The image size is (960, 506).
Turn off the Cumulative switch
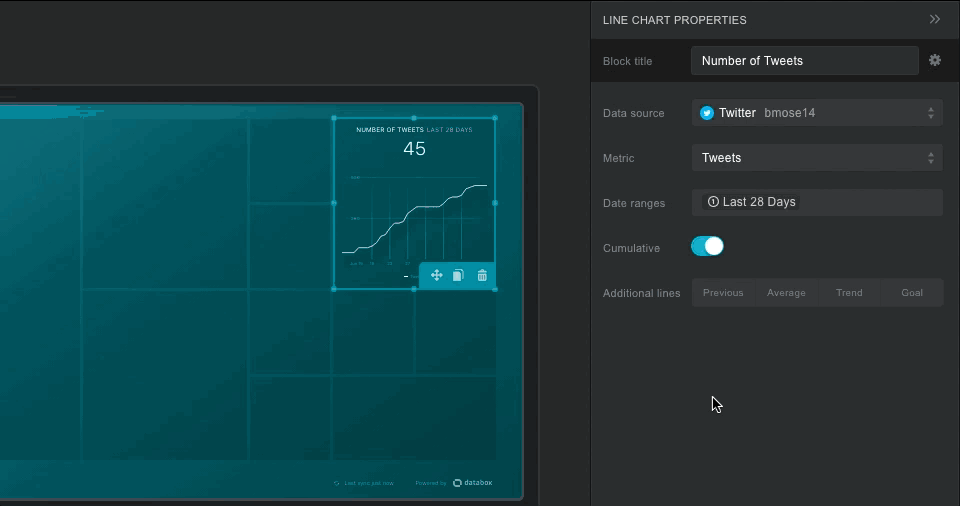[707, 247]
